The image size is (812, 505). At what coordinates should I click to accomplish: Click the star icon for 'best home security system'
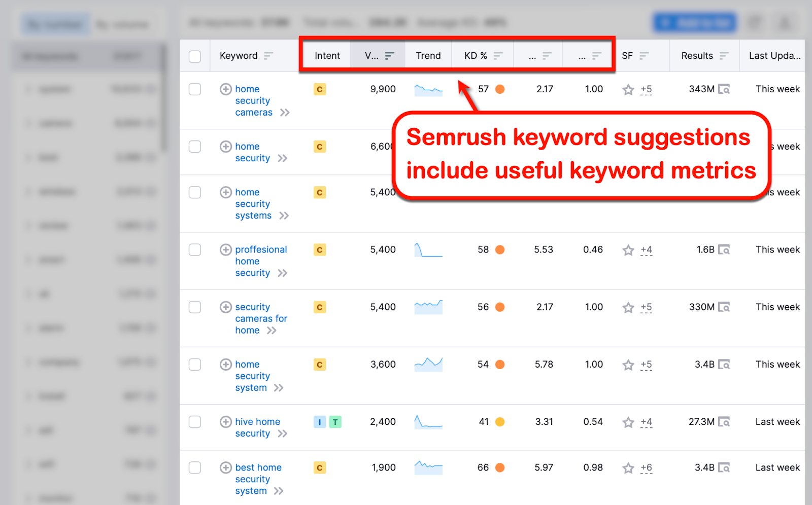coord(628,468)
